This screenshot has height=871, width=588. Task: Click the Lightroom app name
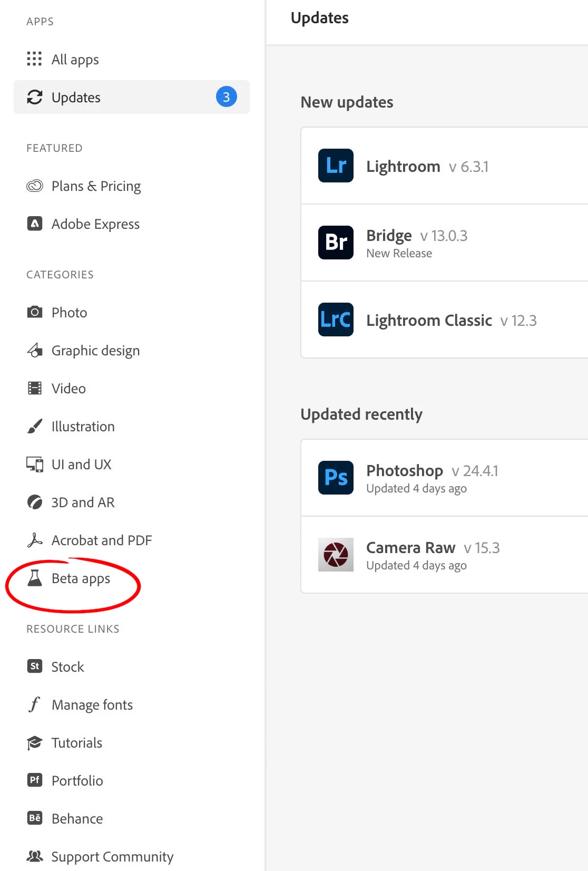(403, 167)
